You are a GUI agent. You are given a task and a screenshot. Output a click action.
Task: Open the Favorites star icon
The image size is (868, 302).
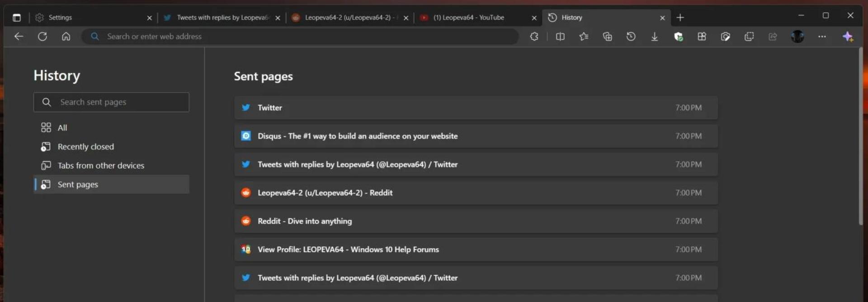pyautogui.click(x=584, y=37)
